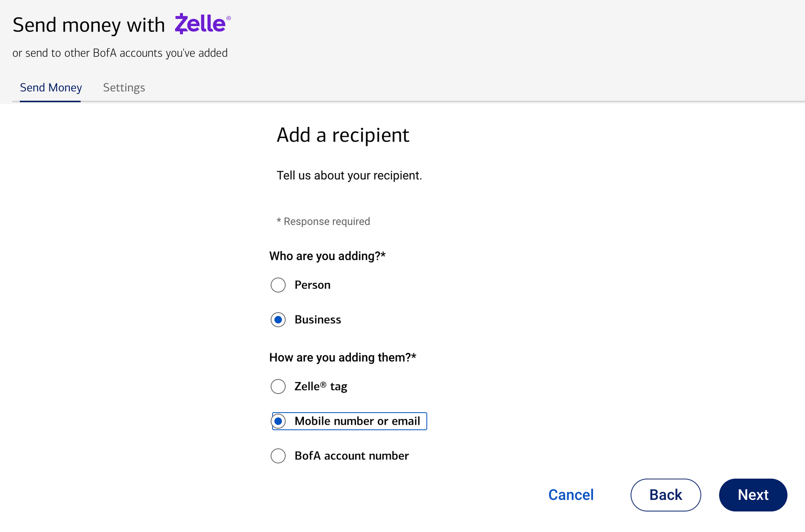Click the Add a recipient heading
The image size is (805, 532).
coord(343,135)
